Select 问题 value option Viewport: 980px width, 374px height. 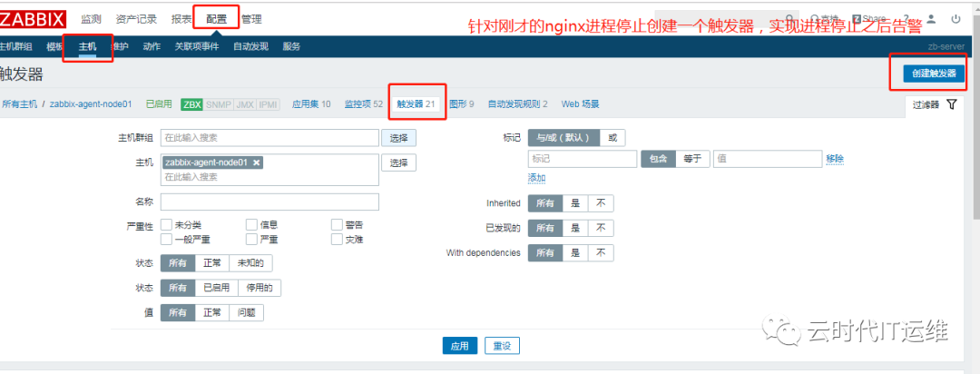(246, 312)
